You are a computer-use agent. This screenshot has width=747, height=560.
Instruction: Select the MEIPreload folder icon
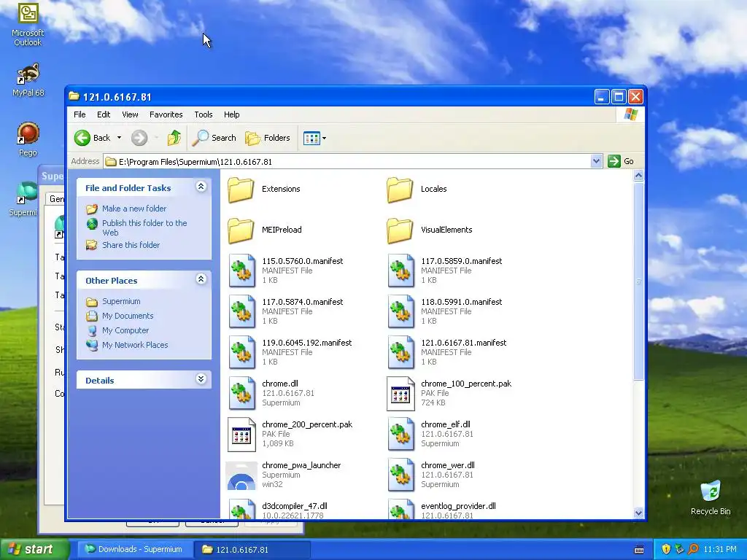coord(241,230)
